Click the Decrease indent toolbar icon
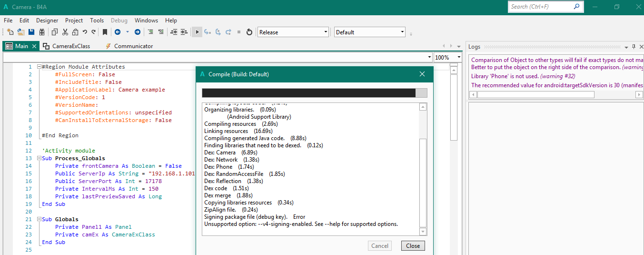Viewport: 644px width, 255px height. tap(174, 32)
